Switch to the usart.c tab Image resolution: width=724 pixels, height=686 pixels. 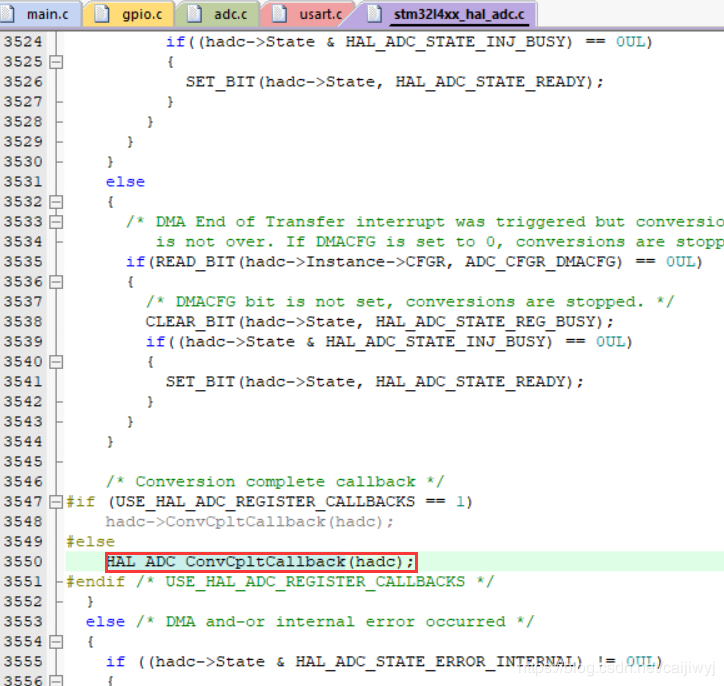308,14
